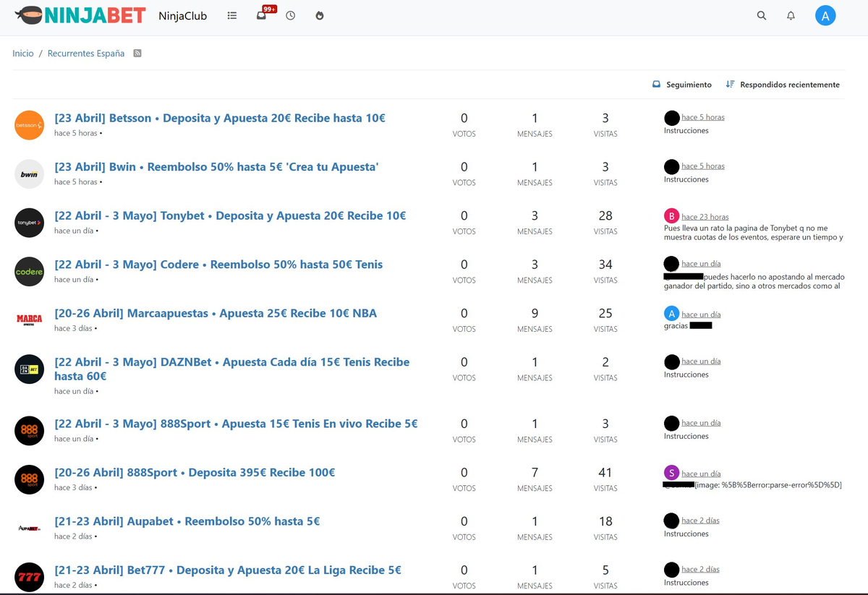Open your profile avatar A
Screen dimensions: 868x595
[825, 15]
